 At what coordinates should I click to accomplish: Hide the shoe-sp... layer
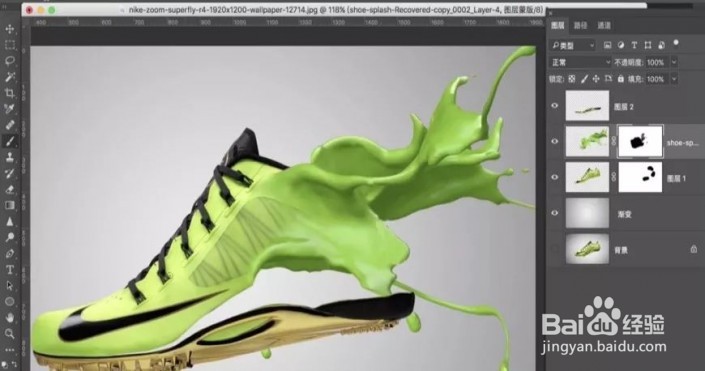click(555, 141)
